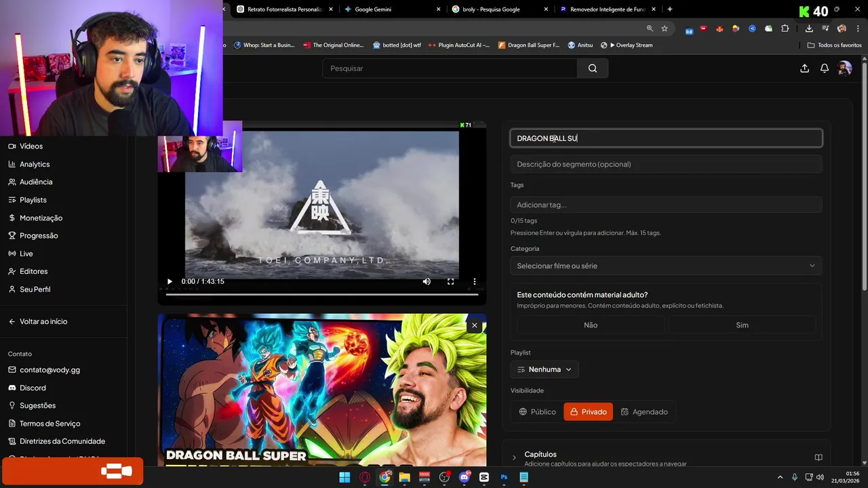Open Overlay Stream bookmark
Screen dimensions: 868x488
(x=627, y=45)
